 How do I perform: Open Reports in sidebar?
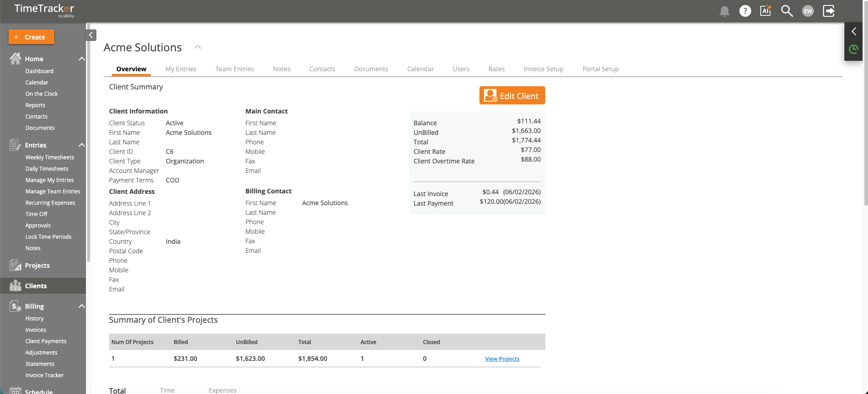tap(35, 105)
